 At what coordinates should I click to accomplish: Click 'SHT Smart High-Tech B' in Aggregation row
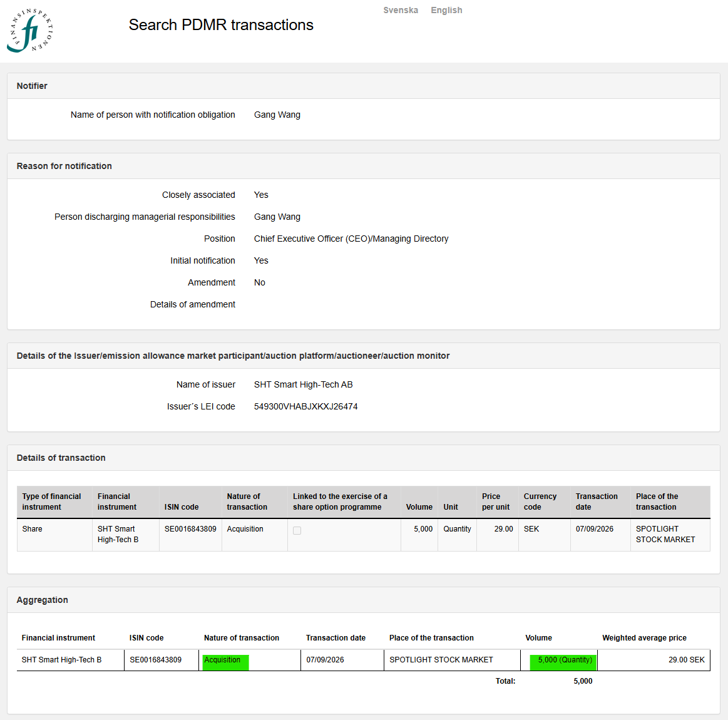[61, 660]
